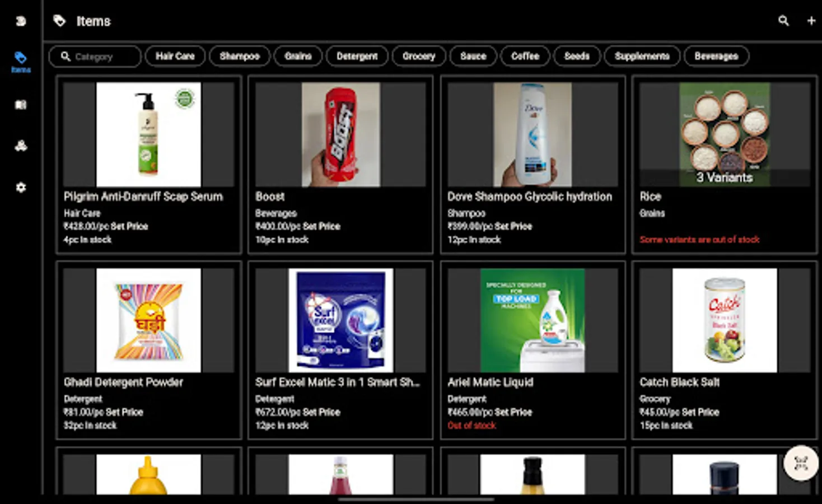This screenshot has width=822, height=504.
Task: Open the catalogue book icon in the sidebar
Action: 21,105
